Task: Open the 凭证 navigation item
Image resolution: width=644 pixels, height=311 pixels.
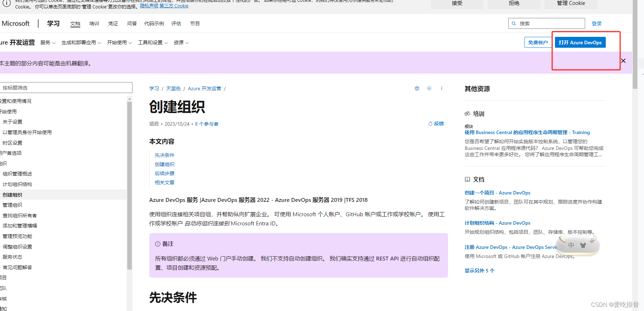Action: 113,24
